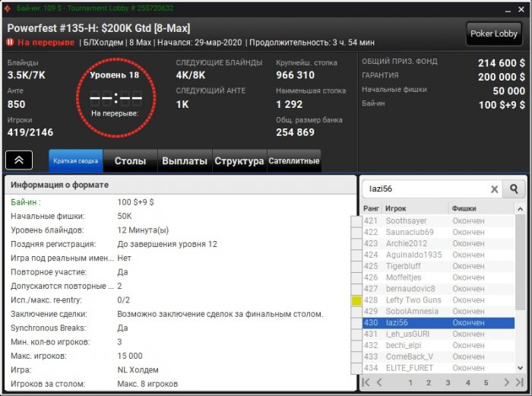The image size is (532, 396).
Task: Toggle tag box beside Saunaclub69 row
Action: 356,232
